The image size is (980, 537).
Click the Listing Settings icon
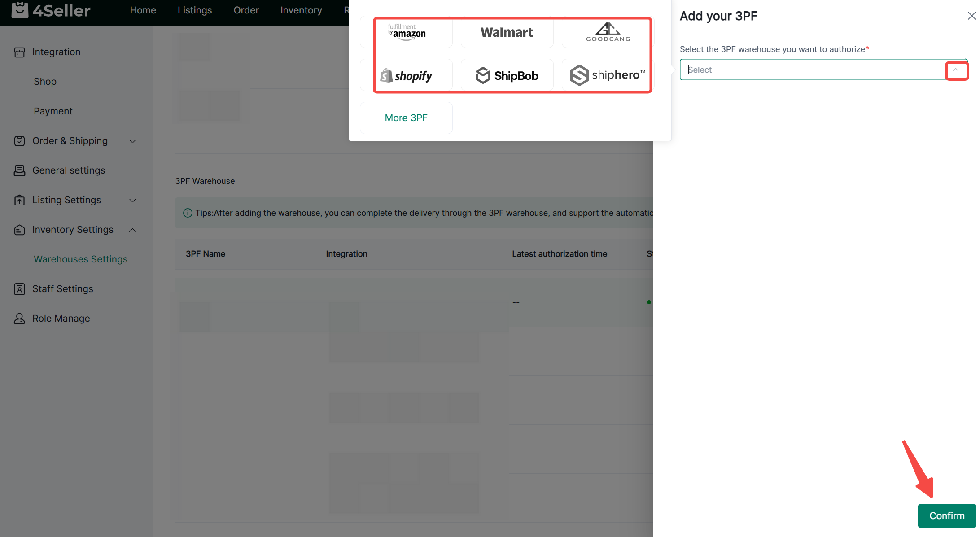pos(19,200)
